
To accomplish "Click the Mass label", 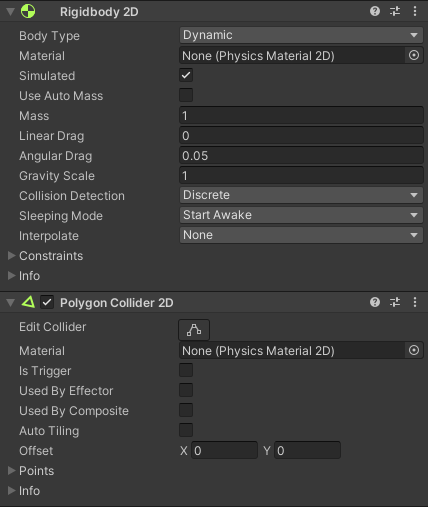I will 34,116.
